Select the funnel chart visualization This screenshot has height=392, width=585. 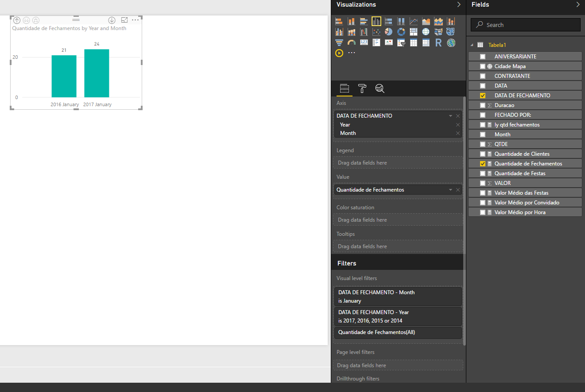[339, 42]
